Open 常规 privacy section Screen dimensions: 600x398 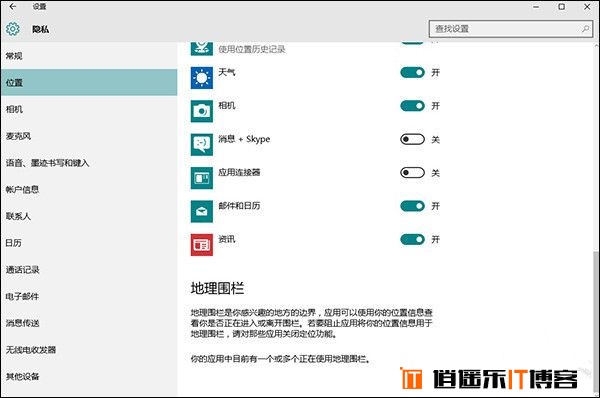[x=89, y=56]
